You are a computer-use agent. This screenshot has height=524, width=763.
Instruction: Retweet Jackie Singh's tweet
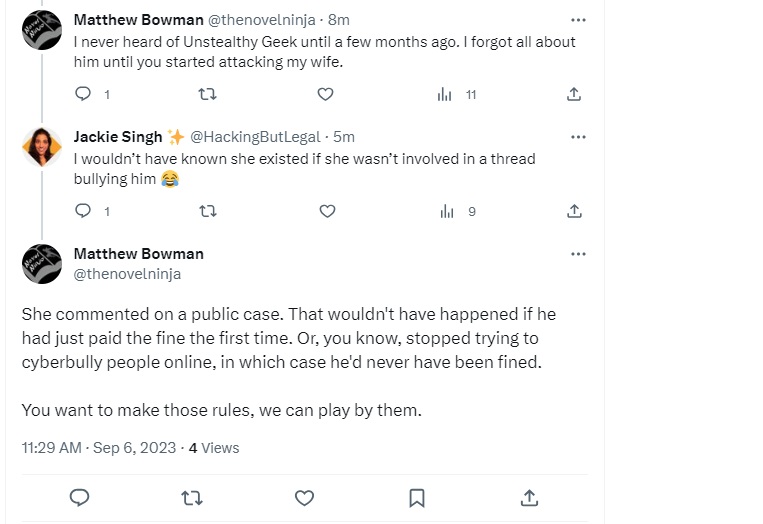pos(207,211)
